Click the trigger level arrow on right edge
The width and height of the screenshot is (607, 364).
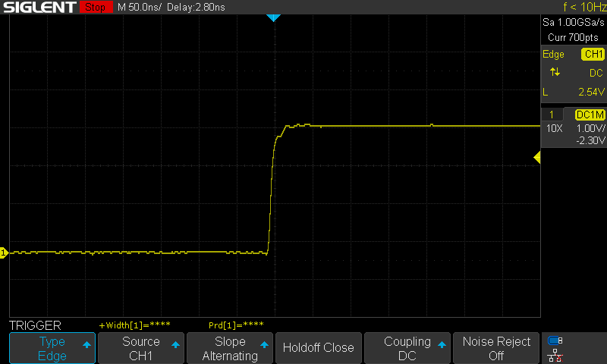click(x=537, y=158)
